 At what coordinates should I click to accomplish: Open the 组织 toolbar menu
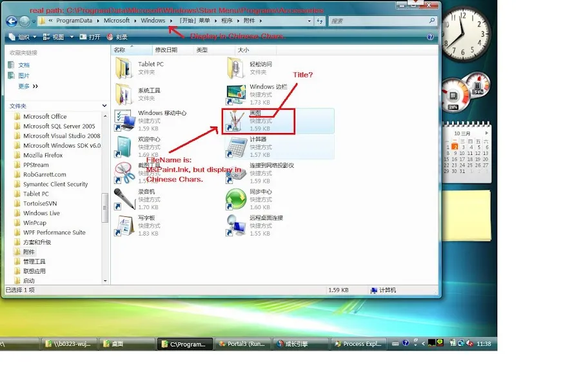point(23,37)
